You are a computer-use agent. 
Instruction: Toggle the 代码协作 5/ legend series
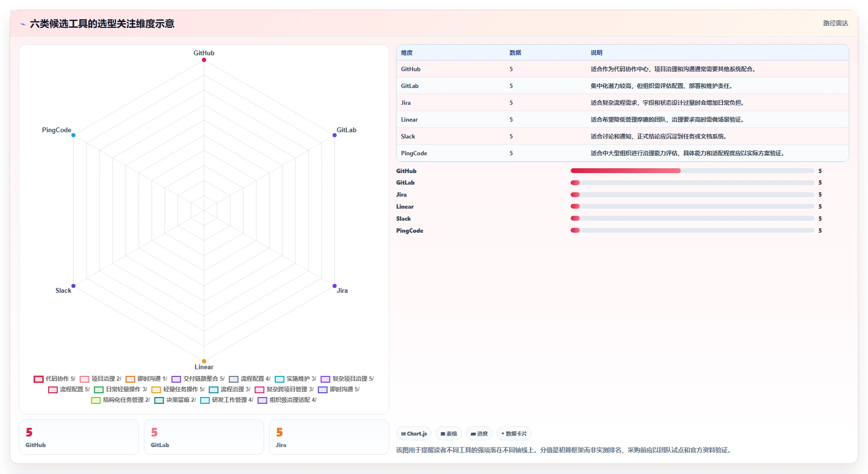pos(54,379)
